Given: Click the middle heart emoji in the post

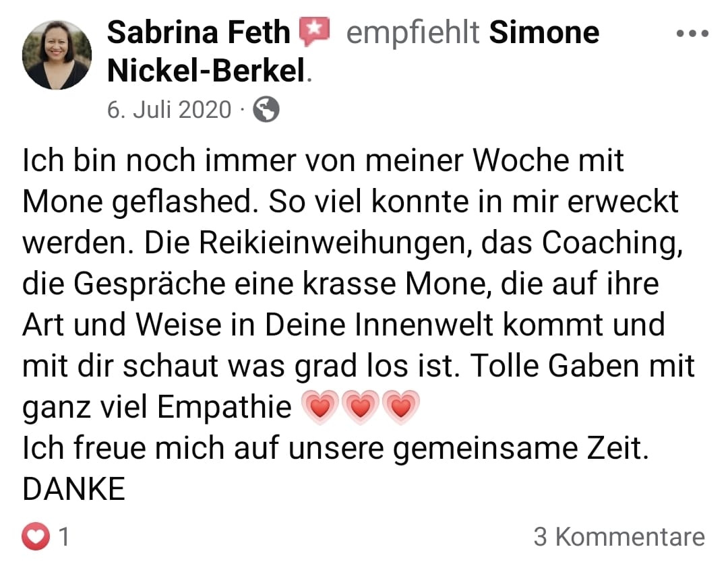Looking at the screenshot, I should pos(362,408).
